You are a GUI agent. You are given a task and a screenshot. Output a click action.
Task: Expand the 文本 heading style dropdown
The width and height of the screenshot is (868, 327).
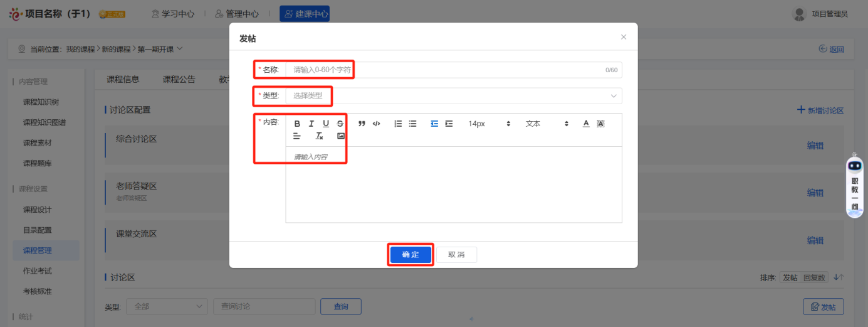coord(546,124)
